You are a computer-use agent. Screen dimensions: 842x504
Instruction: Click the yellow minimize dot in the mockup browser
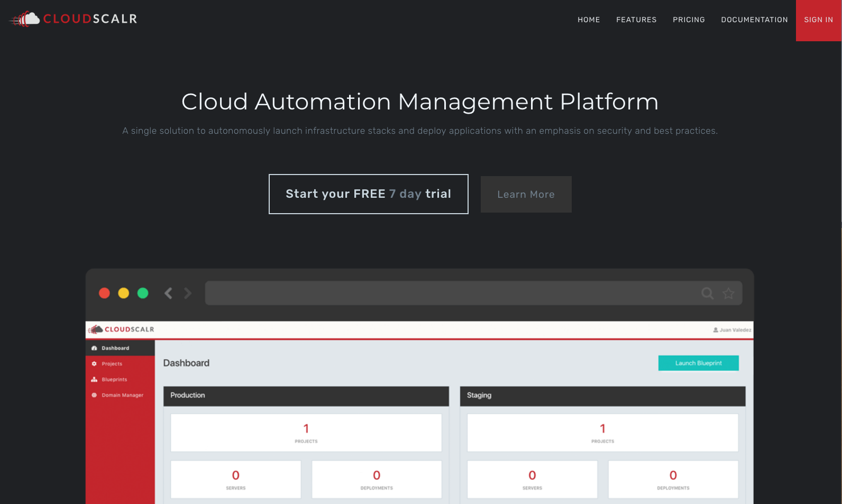[123, 293]
